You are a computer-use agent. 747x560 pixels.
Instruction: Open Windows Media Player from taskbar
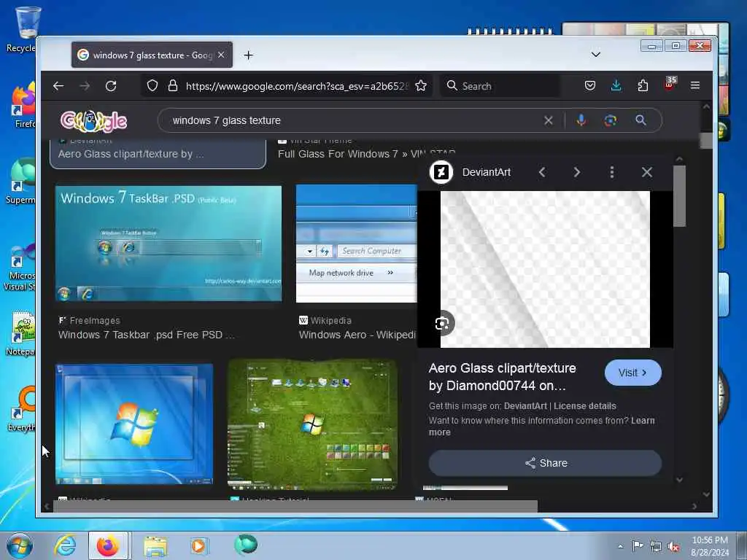coord(198,545)
